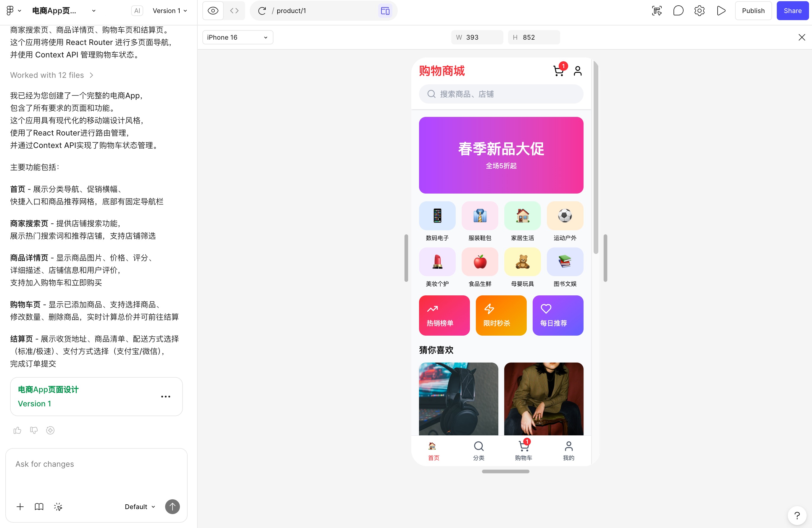
Task: Click the point-and-edit sparkle cursor icon
Action: point(58,507)
